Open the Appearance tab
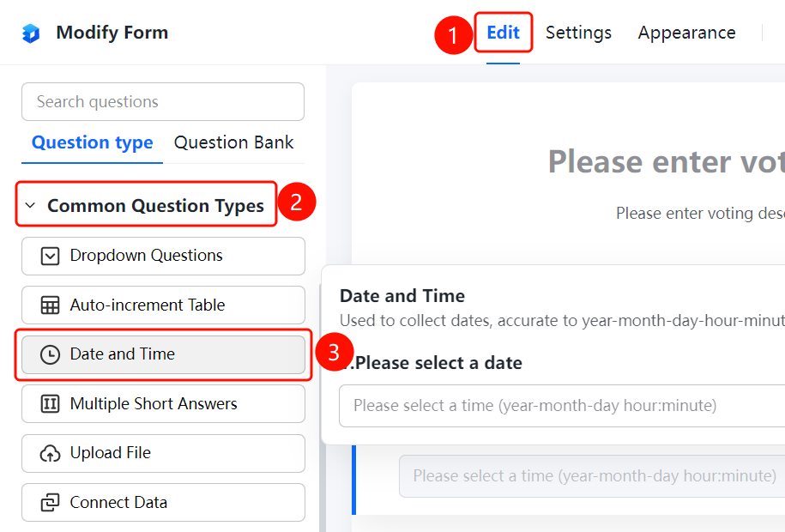Image resolution: width=785 pixels, height=532 pixels. click(x=686, y=33)
